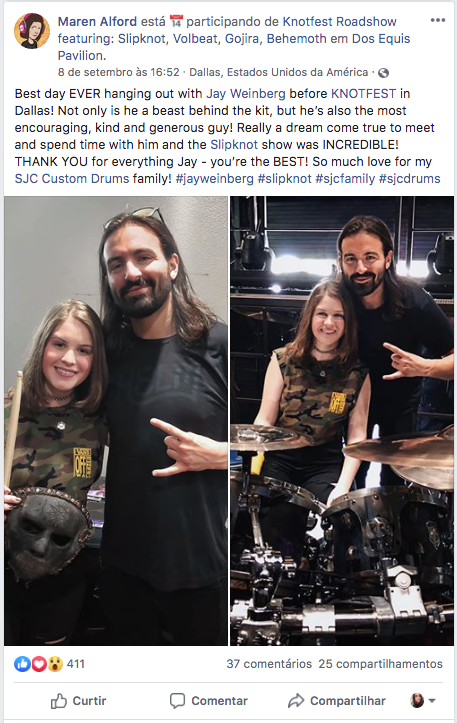Like the post with Curtir button
Viewport: 457px width, 723px height.
(78, 701)
